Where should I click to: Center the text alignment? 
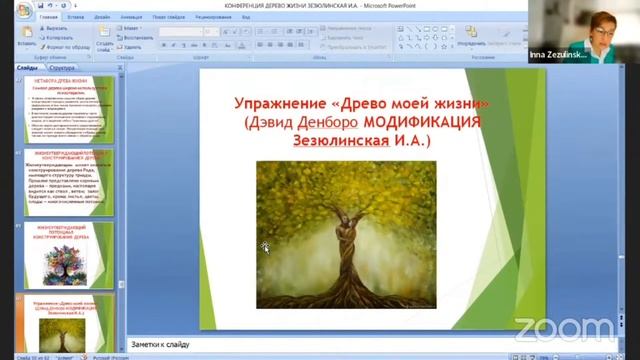coord(270,45)
